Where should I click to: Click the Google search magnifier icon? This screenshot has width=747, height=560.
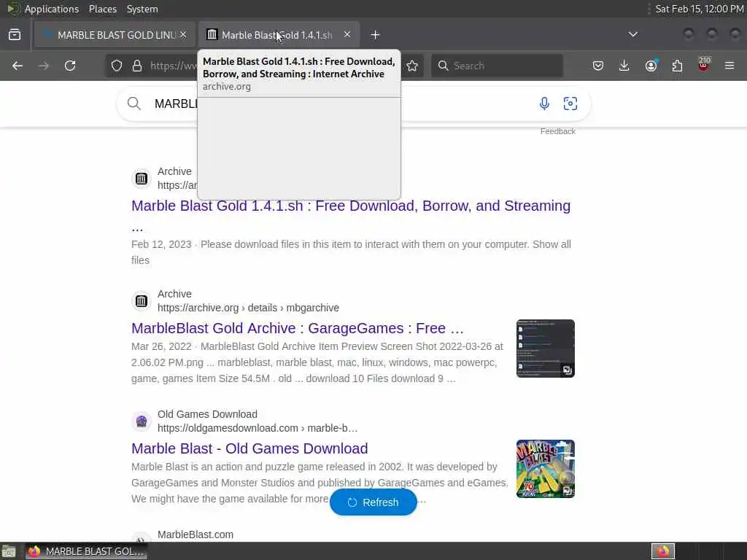(134, 104)
